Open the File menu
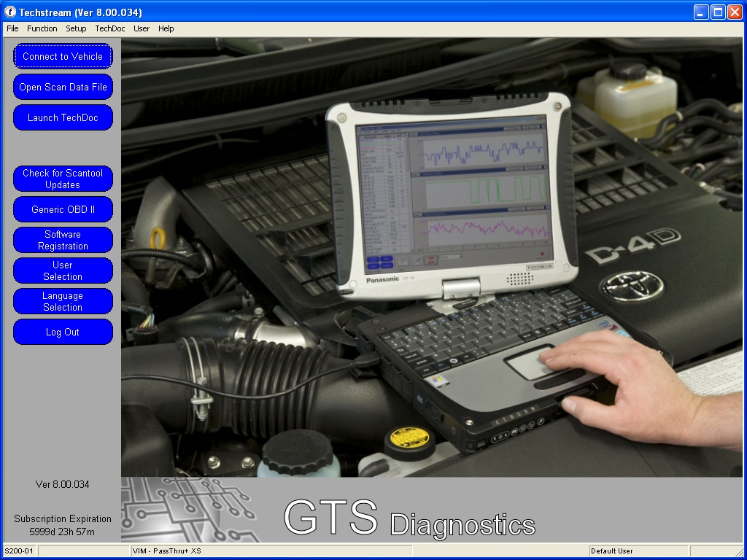Screen dimensions: 747x560 point(12,28)
